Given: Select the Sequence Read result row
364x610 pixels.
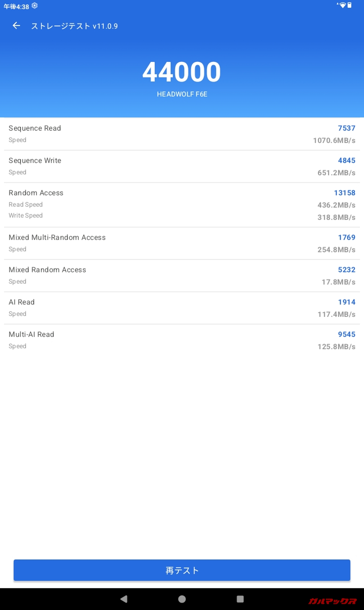Looking at the screenshot, I should click(x=182, y=134).
